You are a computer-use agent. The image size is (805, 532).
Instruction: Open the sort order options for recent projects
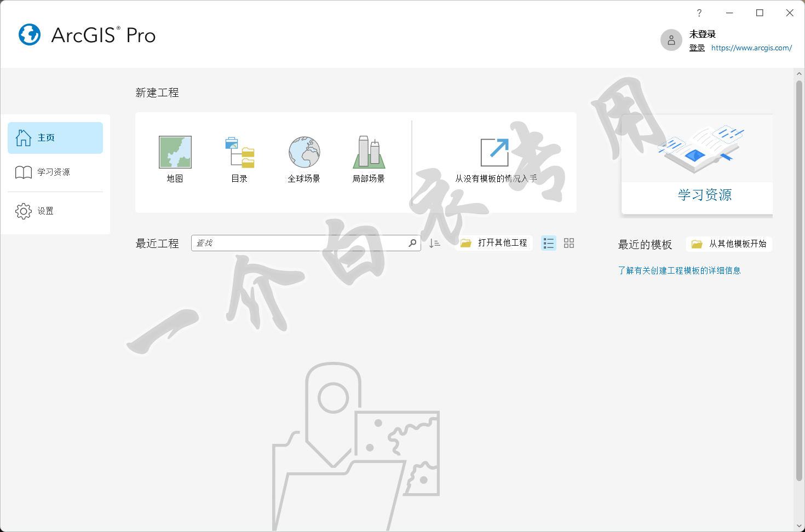point(435,243)
